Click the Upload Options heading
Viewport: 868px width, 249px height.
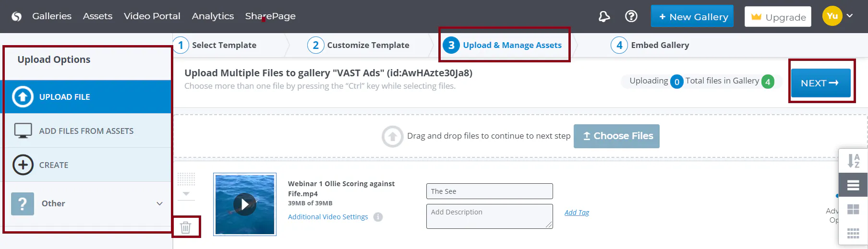pos(54,59)
